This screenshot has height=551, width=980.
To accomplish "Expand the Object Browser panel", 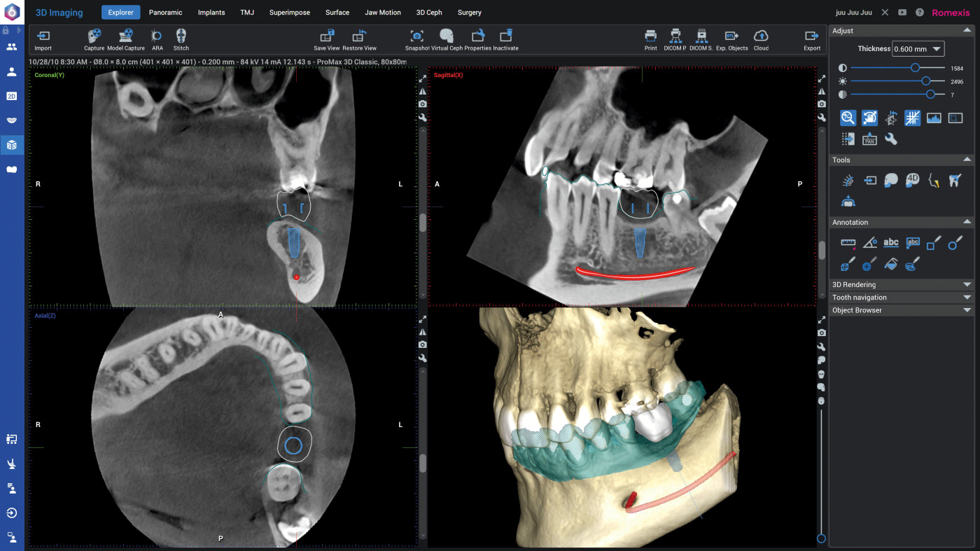I will (x=902, y=310).
